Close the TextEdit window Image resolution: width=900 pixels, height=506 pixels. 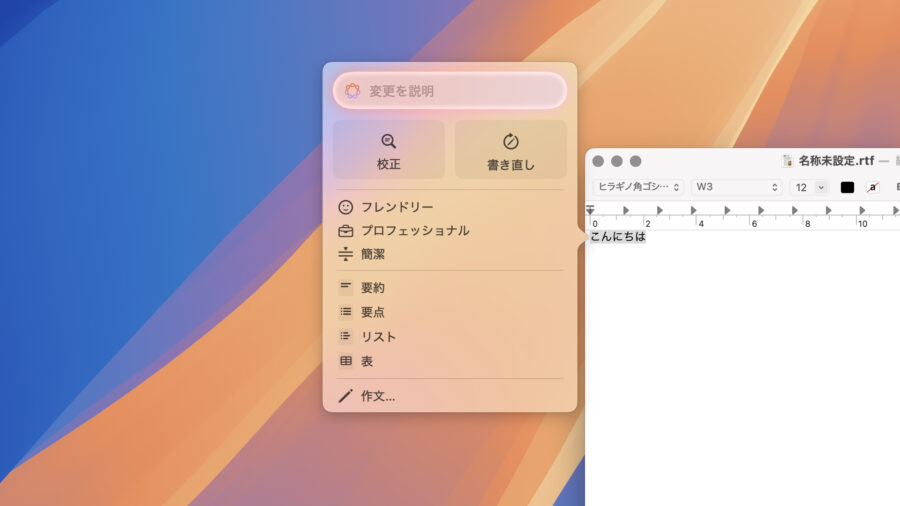[598, 161]
